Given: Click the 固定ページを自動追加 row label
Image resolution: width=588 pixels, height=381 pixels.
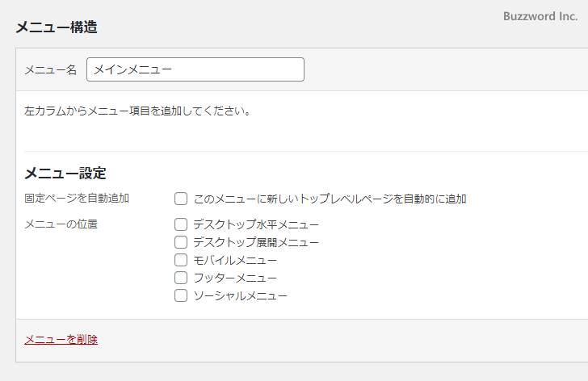Looking at the screenshot, I should tap(77, 198).
